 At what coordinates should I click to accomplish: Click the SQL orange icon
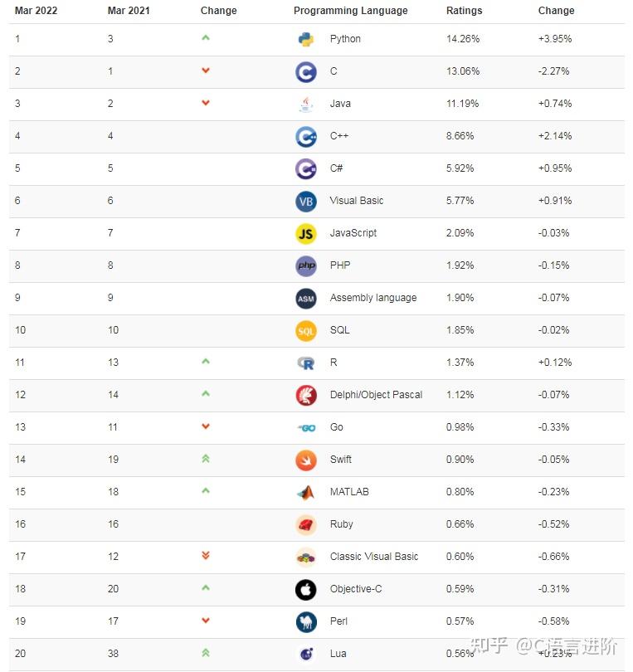pos(306,330)
